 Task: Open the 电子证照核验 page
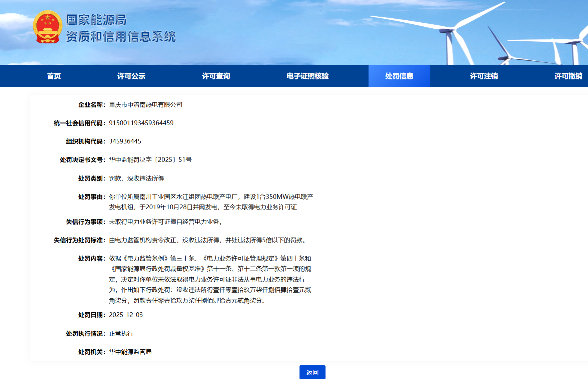coord(308,76)
